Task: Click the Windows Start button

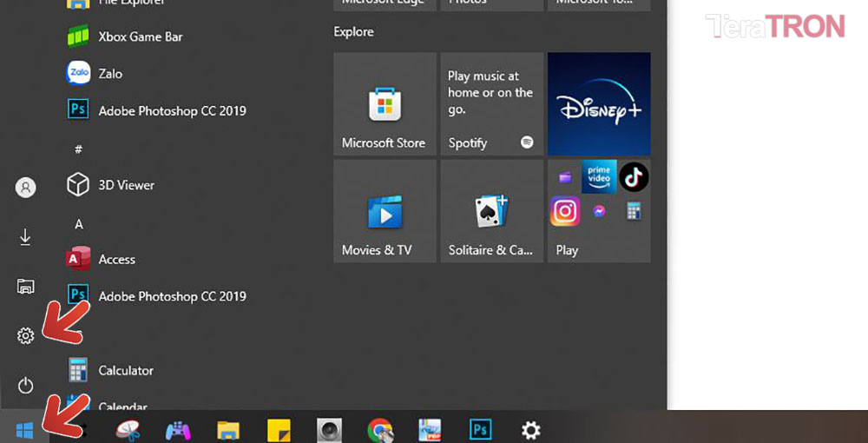Action: (x=24, y=430)
